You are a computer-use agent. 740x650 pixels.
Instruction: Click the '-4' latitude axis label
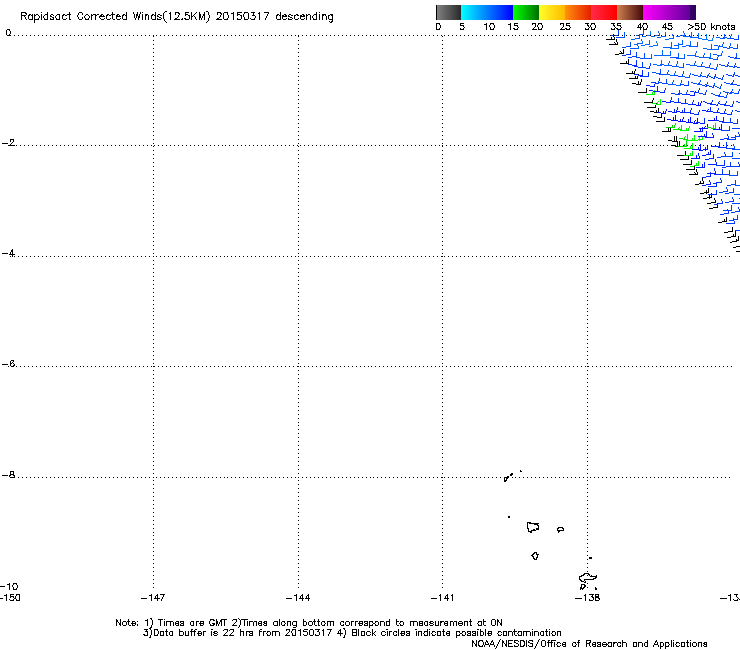(x=8, y=253)
